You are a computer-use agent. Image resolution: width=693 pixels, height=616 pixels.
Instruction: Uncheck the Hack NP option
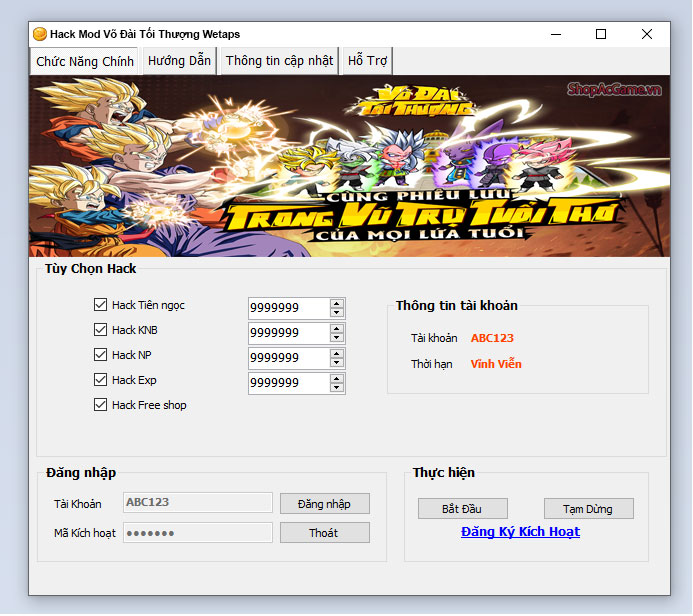(100, 355)
